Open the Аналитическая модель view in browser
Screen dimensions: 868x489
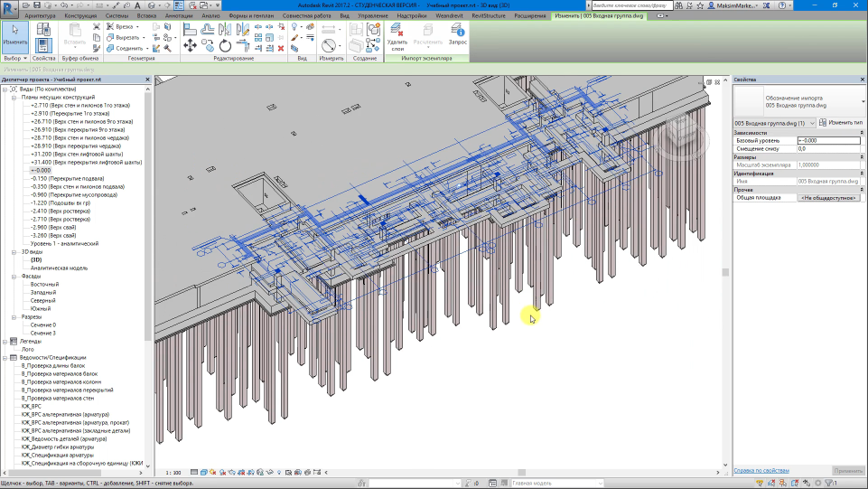point(58,268)
